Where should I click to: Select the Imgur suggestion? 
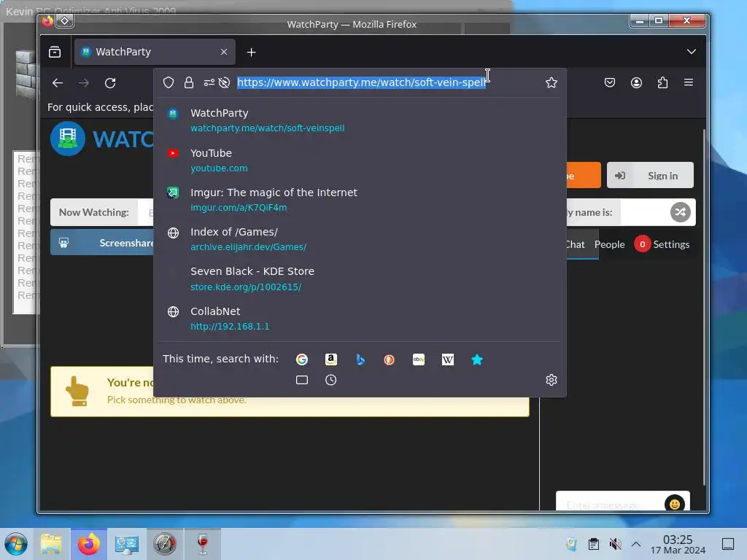pos(360,200)
